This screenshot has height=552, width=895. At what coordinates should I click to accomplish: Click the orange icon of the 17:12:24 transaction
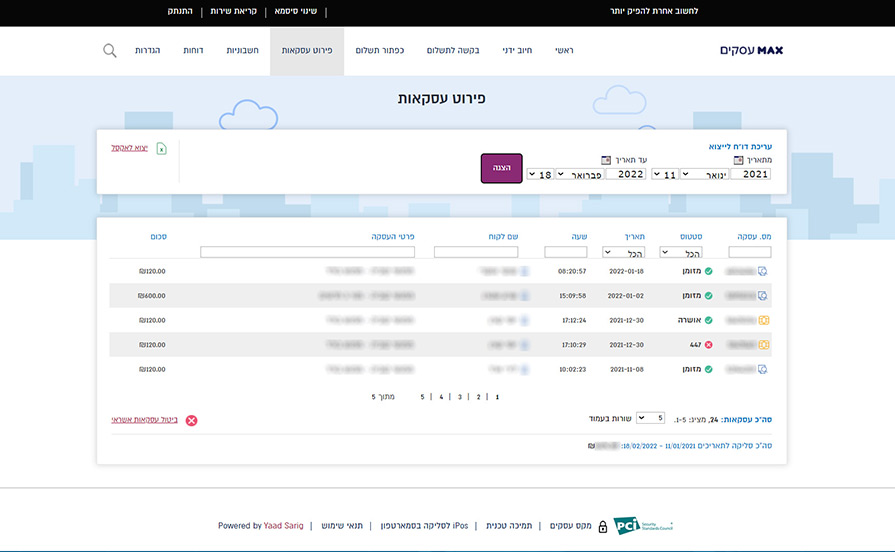763,320
